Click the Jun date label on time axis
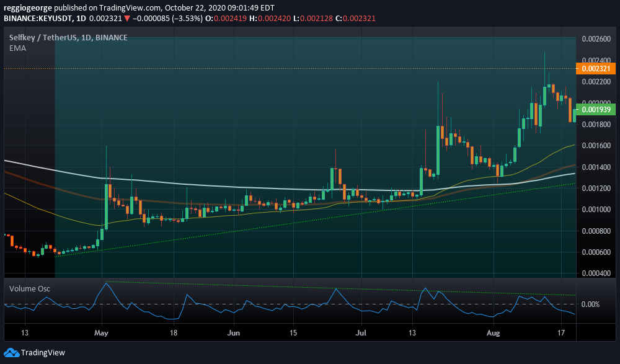620x364 pixels. (x=234, y=333)
